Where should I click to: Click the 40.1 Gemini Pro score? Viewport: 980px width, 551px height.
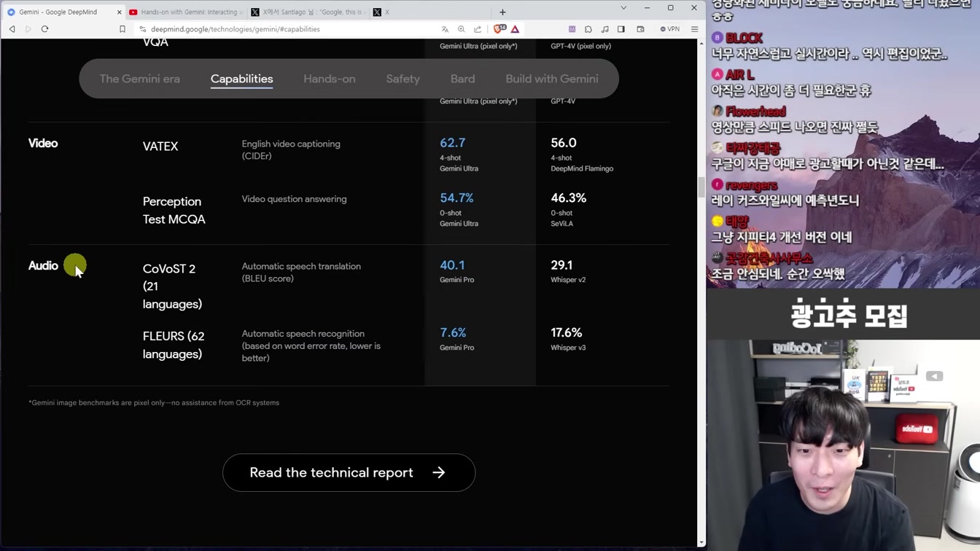452,265
